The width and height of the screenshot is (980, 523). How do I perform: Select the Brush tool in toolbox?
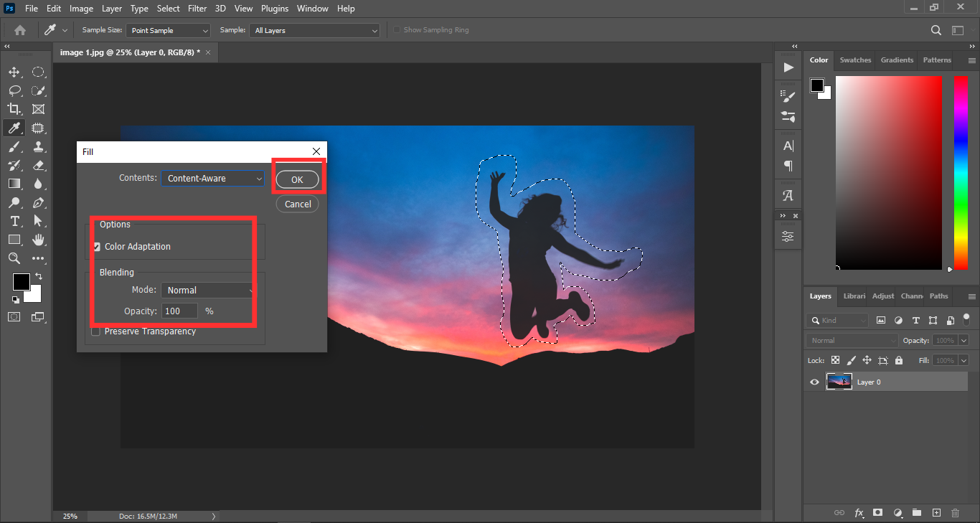click(x=14, y=146)
